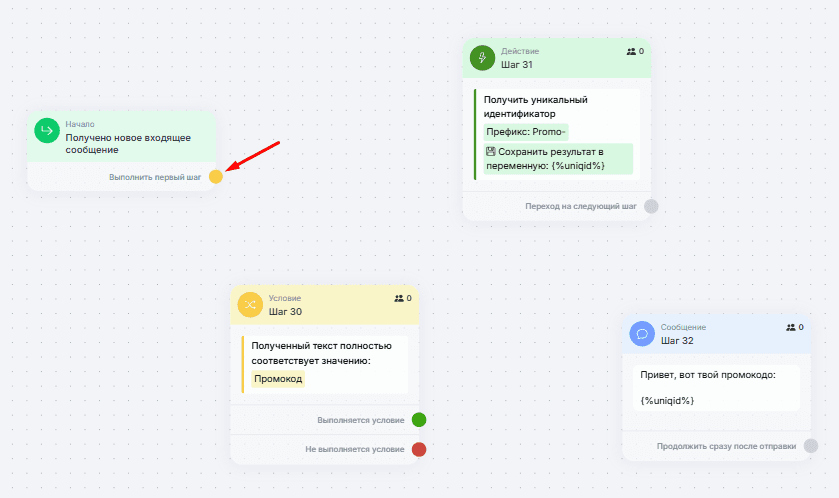This screenshot has width=839, height=498.
Task: Click the green lightning icon of Шаг 31
Action: [482, 58]
